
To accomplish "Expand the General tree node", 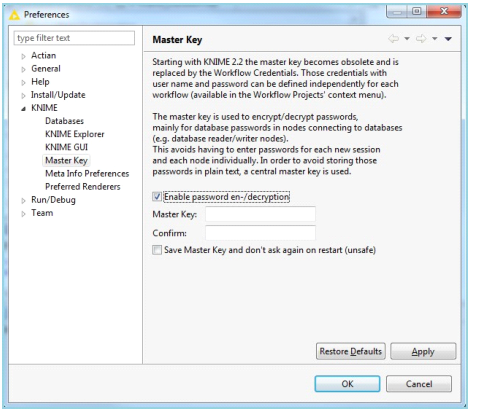I will coord(23,69).
